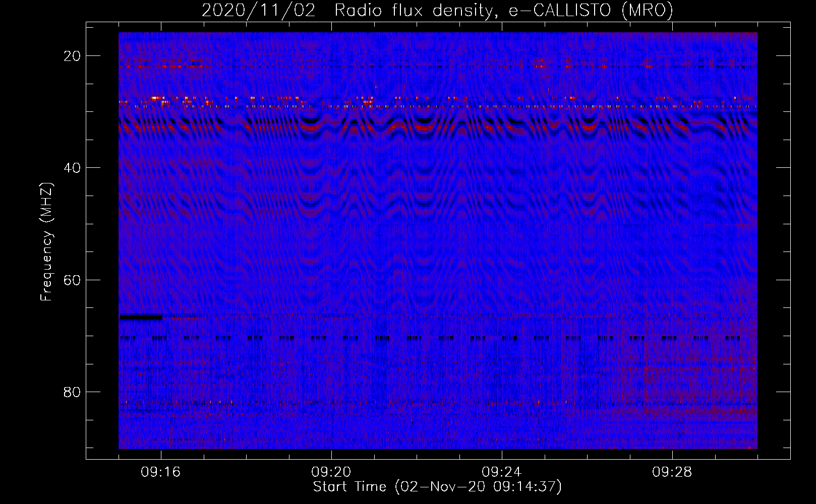Click the 09:28 time tick label

(x=672, y=472)
